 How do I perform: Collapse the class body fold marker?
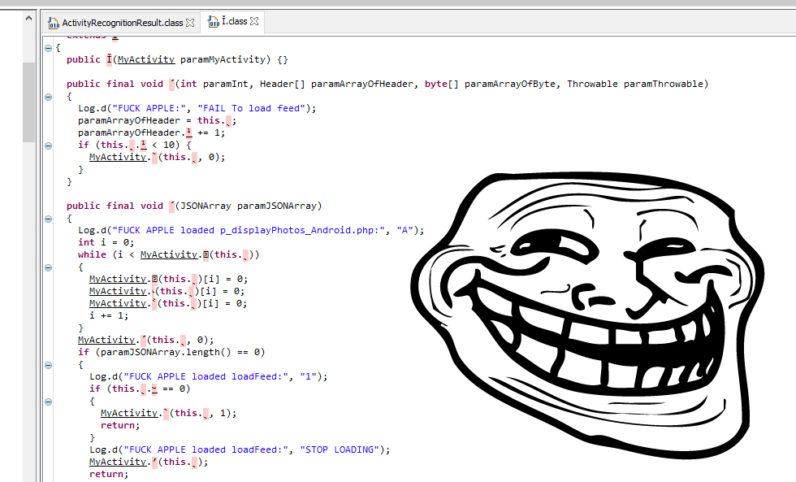pyautogui.click(x=48, y=47)
